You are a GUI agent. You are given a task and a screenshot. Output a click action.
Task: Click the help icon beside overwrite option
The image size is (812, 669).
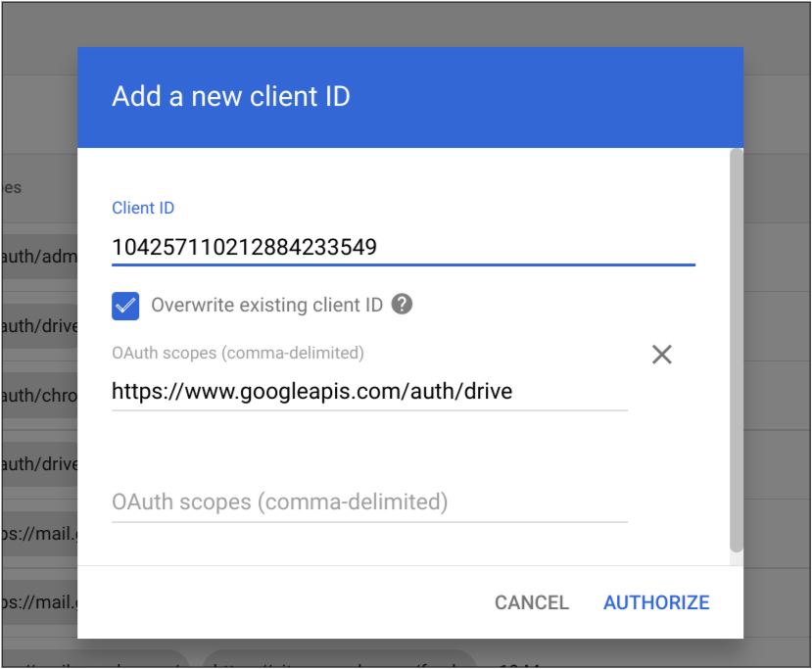click(x=402, y=306)
